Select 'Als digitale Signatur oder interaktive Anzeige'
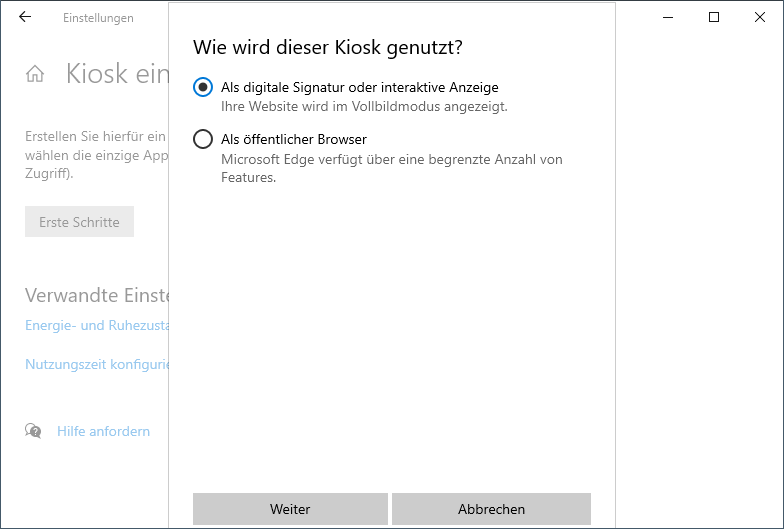 pyautogui.click(x=203, y=87)
